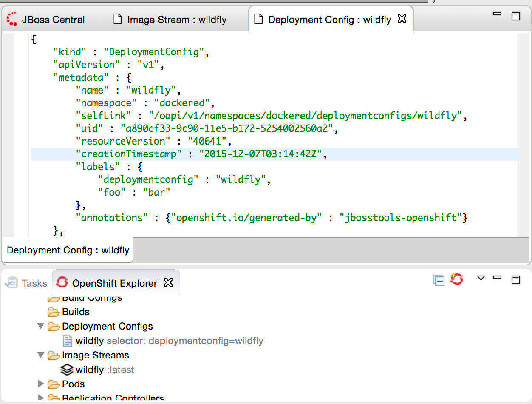Select the wildfly deployment config document icon
Viewport: 532px width, 404px height.
(x=67, y=341)
